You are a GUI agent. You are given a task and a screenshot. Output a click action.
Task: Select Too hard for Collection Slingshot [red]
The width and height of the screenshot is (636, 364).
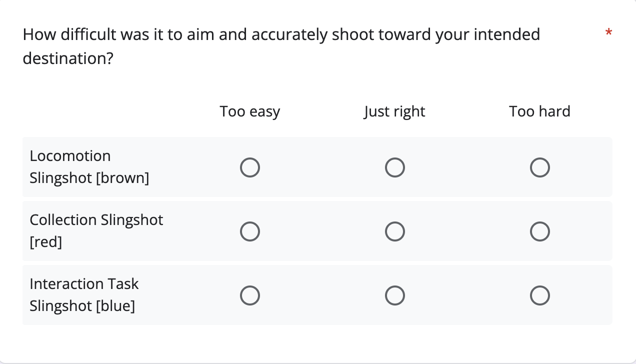click(x=540, y=231)
